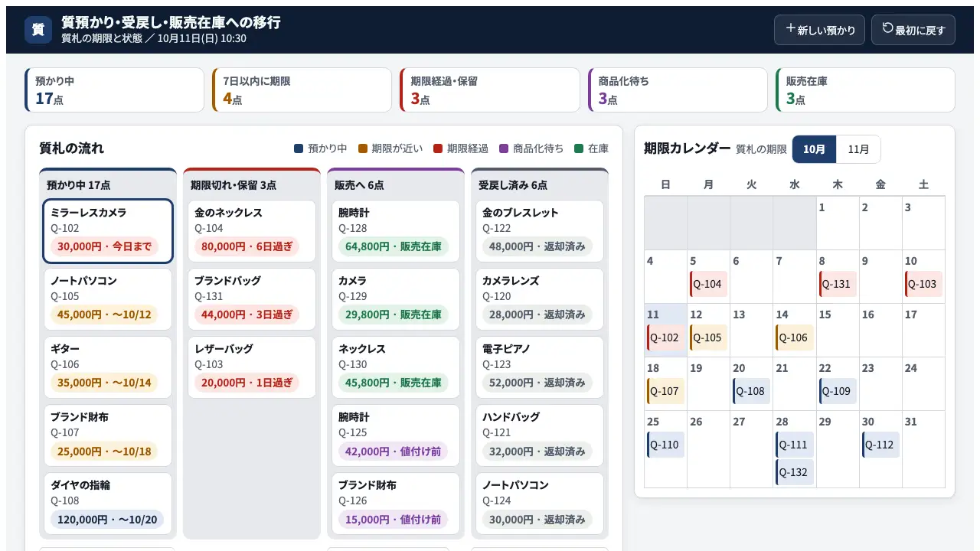Click calendar chip Q-102 on the 11th
The height and width of the screenshot is (551, 980).
665,337
